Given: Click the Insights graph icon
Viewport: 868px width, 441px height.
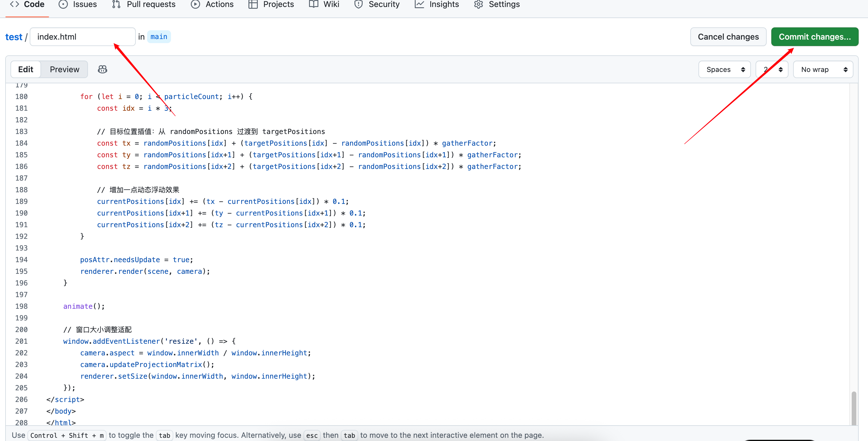Looking at the screenshot, I should pyautogui.click(x=419, y=4).
